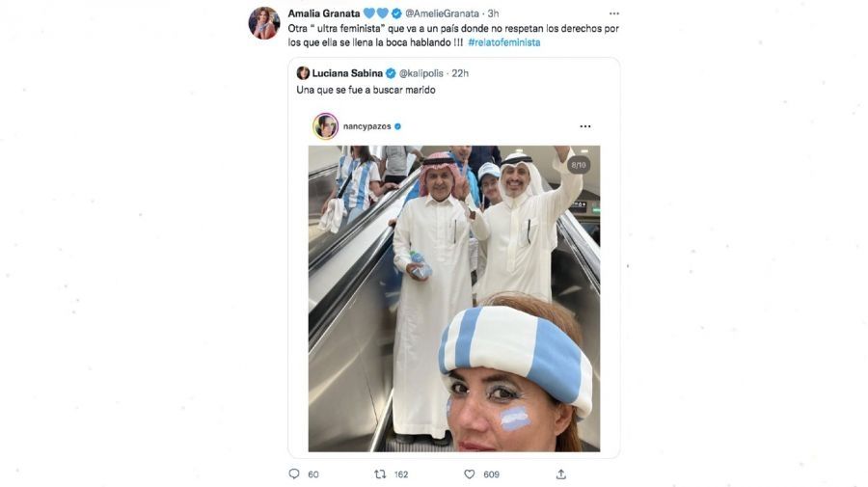Open the nancypazos post options menu
The image size is (868, 487).
585,126
